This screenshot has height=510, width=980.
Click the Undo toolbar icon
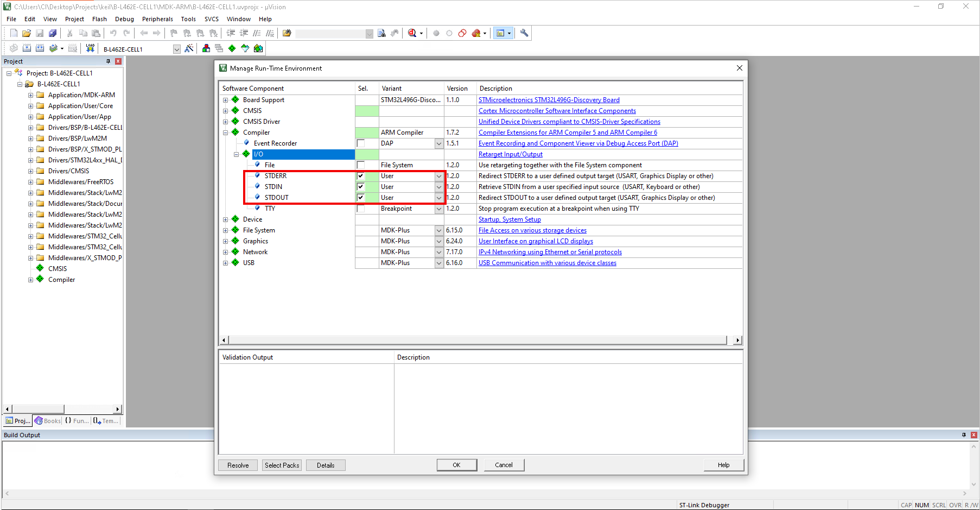(113, 33)
